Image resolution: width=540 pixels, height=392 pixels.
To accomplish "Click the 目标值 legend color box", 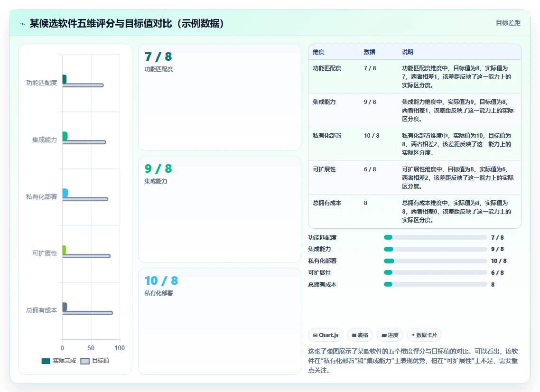I will (x=85, y=361).
